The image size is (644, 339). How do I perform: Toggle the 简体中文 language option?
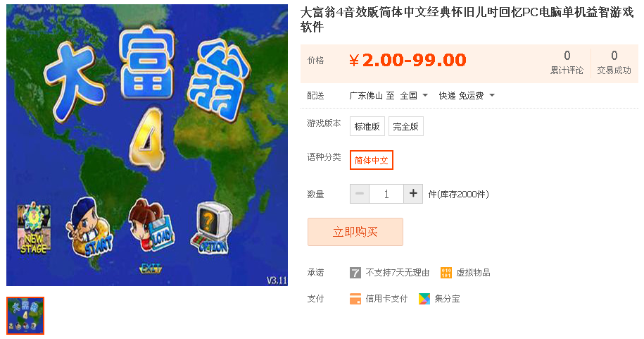click(372, 160)
